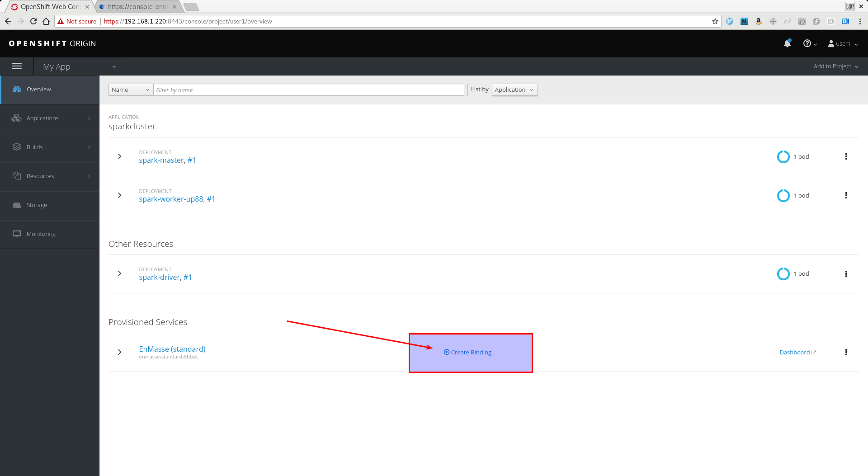Viewport: 868px width, 476px height.
Task: Open EnMasse kebab actions menu
Action: tap(846, 352)
